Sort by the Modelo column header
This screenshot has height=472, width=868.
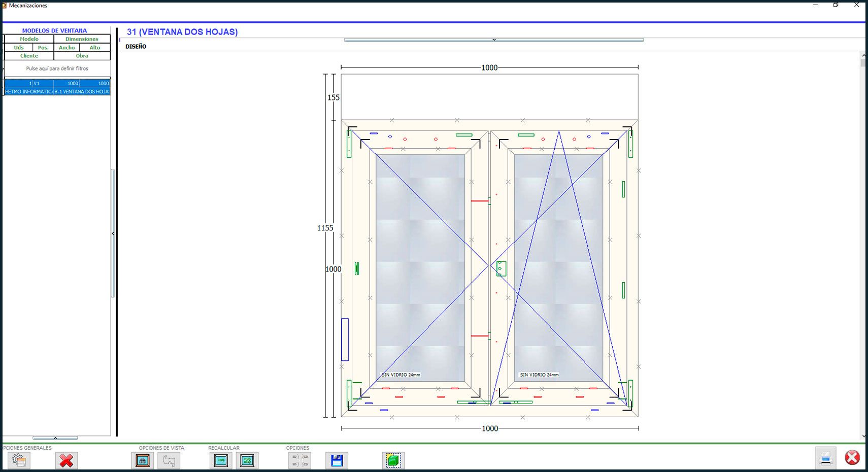(x=29, y=39)
